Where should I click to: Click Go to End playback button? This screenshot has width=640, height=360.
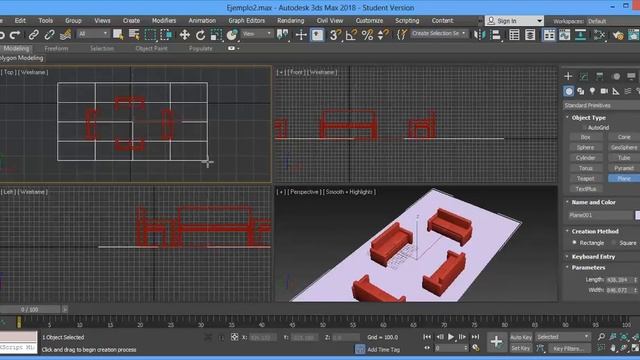[x=475, y=337]
